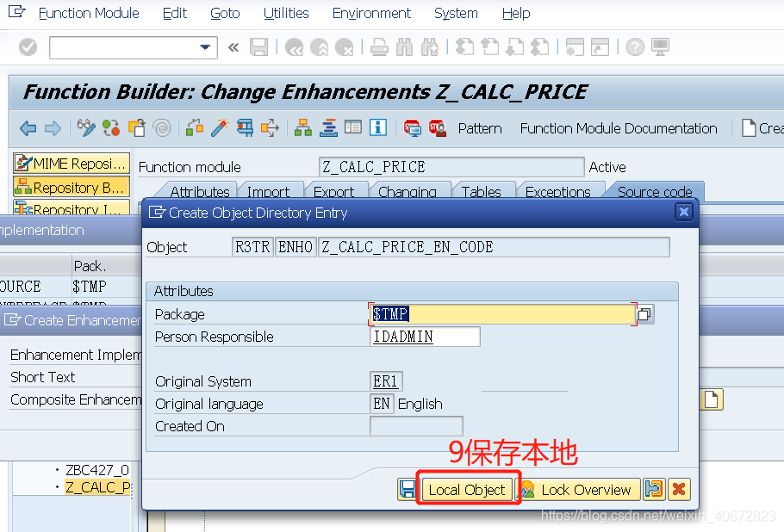Click the Display/Change glasses-pencil icon
The height and width of the screenshot is (532, 784).
coord(86,128)
